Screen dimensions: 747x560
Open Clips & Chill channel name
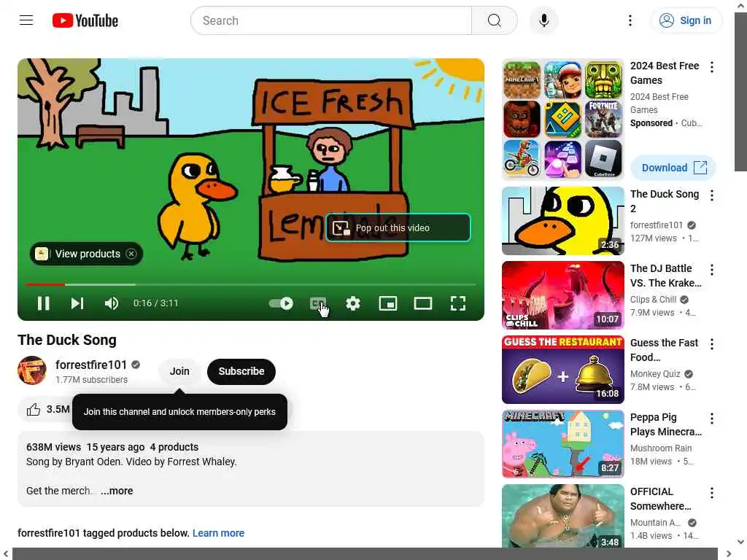pos(653,300)
